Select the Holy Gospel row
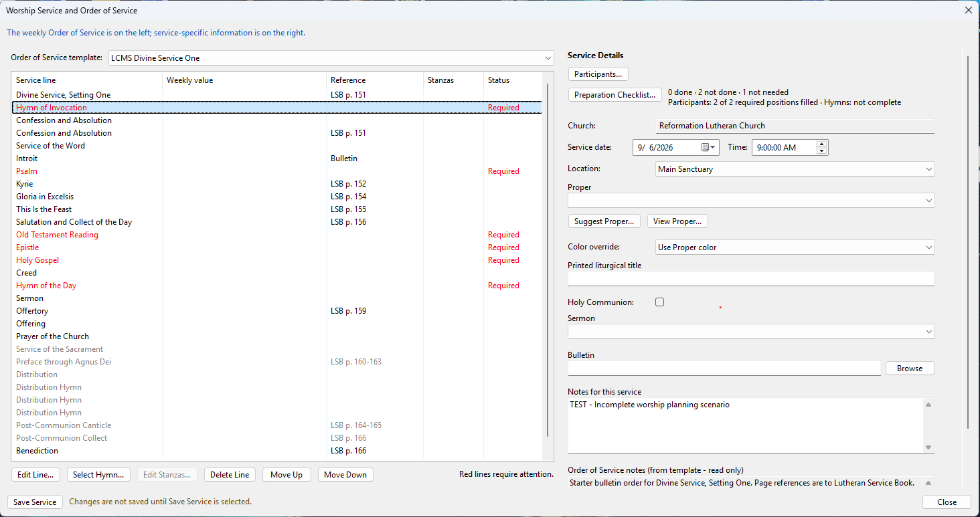The height and width of the screenshot is (517, 980). point(277,260)
